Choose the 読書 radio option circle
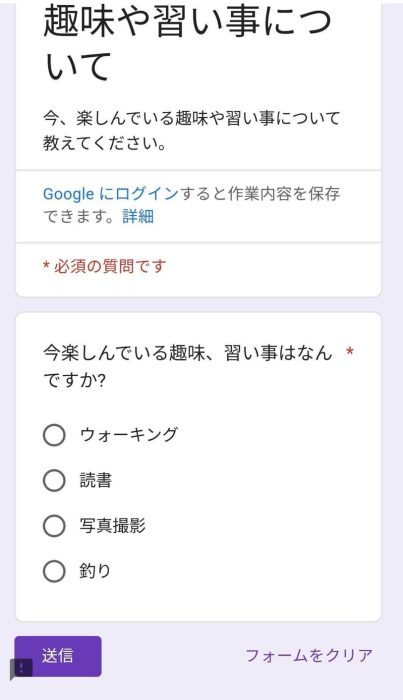 pyautogui.click(x=54, y=480)
